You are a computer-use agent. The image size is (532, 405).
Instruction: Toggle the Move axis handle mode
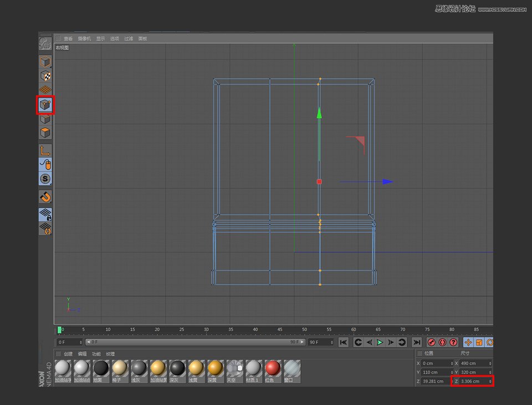click(468, 342)
